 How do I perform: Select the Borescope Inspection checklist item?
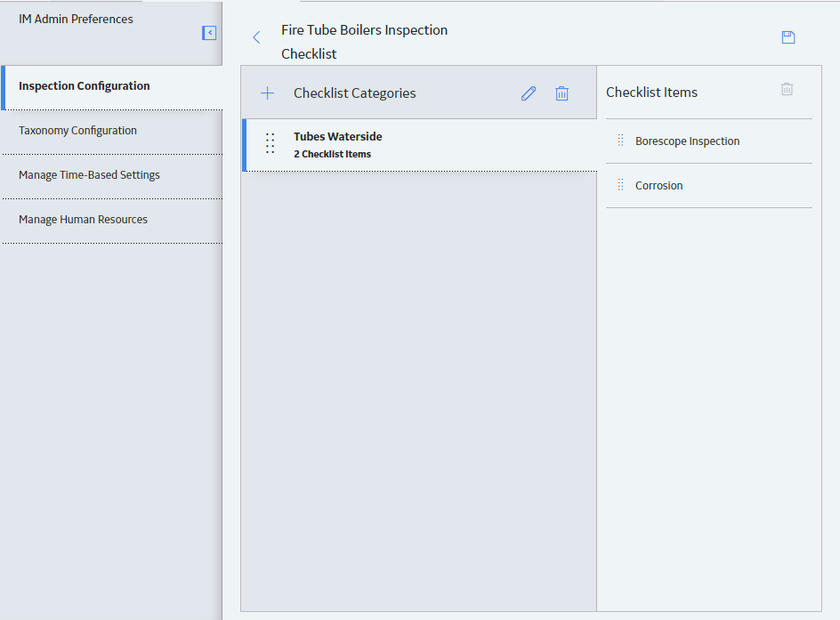point(708,141)
